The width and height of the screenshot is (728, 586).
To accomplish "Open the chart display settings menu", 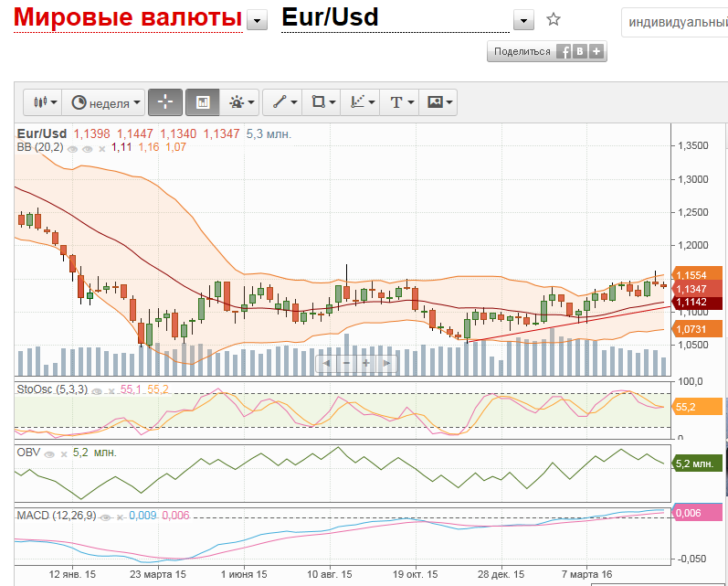I will tap(242, 102).
